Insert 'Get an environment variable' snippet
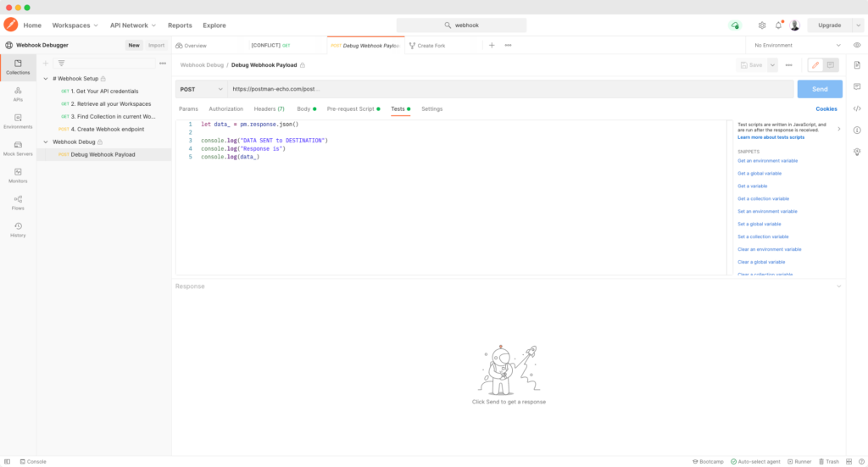 (767, 161)
